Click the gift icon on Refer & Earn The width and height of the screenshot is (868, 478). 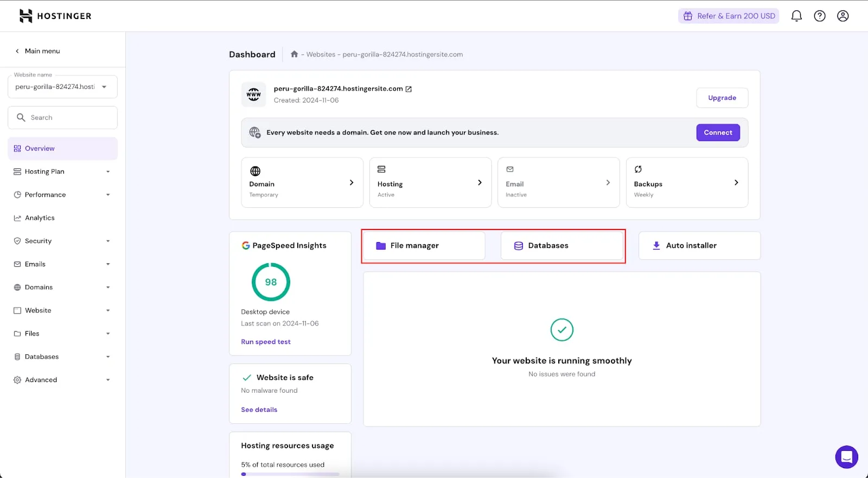687,16
